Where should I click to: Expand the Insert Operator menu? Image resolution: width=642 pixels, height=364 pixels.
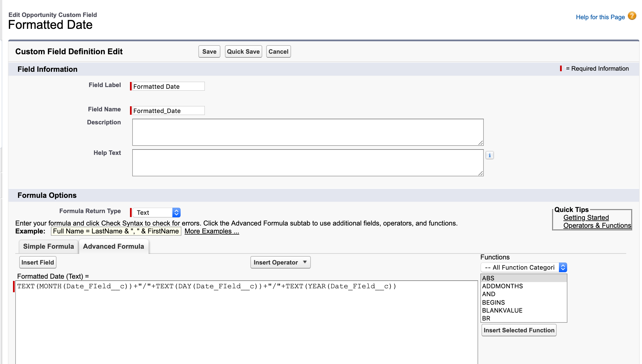click(280, 262)
